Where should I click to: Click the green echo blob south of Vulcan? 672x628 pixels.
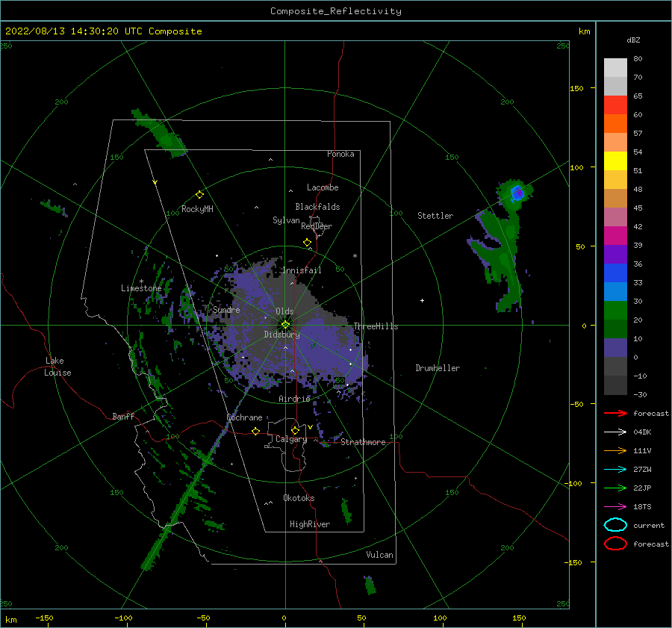[x=370, y=585]
